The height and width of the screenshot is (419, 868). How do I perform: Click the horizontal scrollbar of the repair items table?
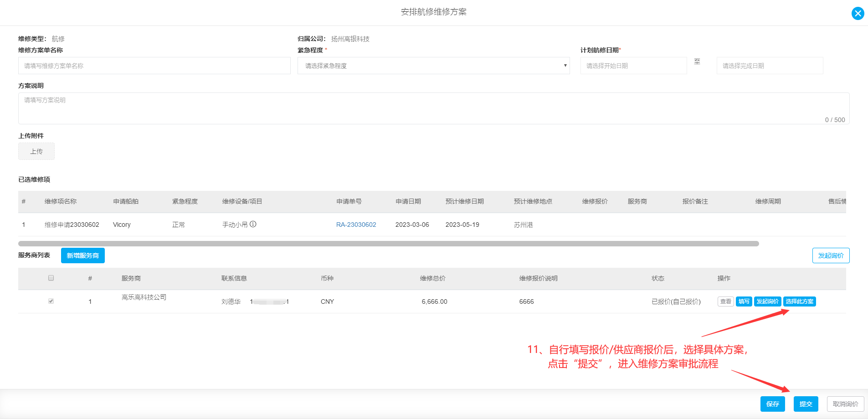[x=388, y=244]
